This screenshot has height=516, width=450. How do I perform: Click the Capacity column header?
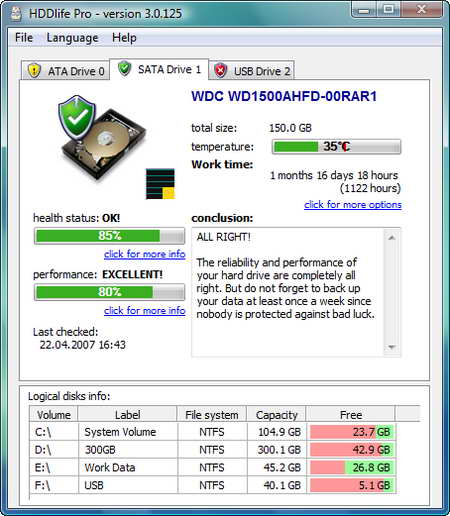coord(276,415)
